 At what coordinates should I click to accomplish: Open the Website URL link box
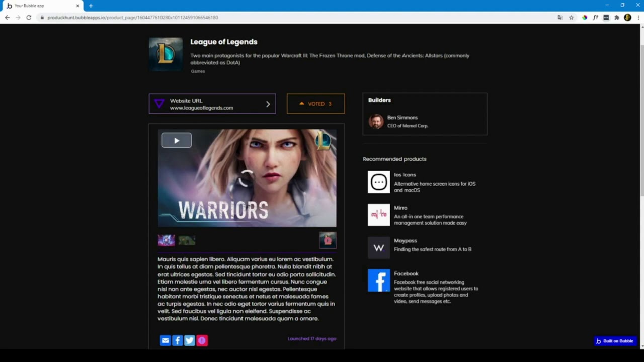[x=212, y=104]
